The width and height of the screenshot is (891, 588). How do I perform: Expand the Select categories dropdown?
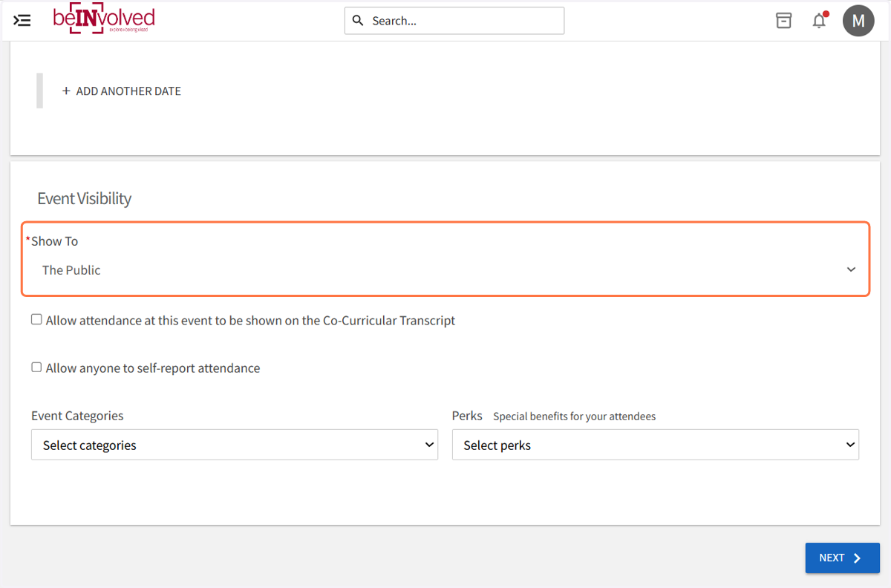[x=235, y=445]
